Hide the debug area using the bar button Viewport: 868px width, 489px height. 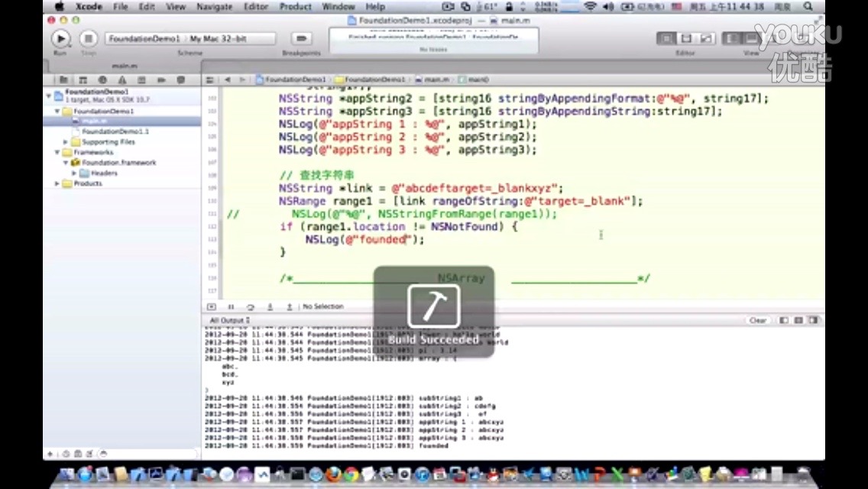[x=212, y=306]
